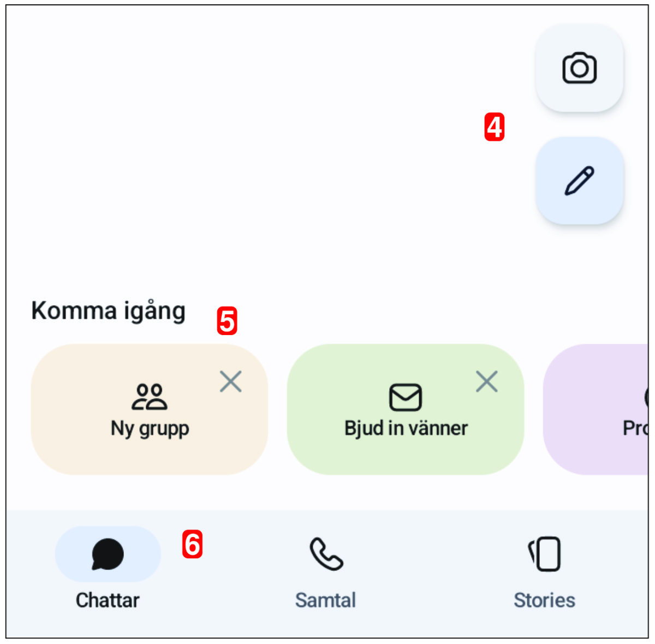Dismiss the Ny grupp suggestion card

pos(231,381)
